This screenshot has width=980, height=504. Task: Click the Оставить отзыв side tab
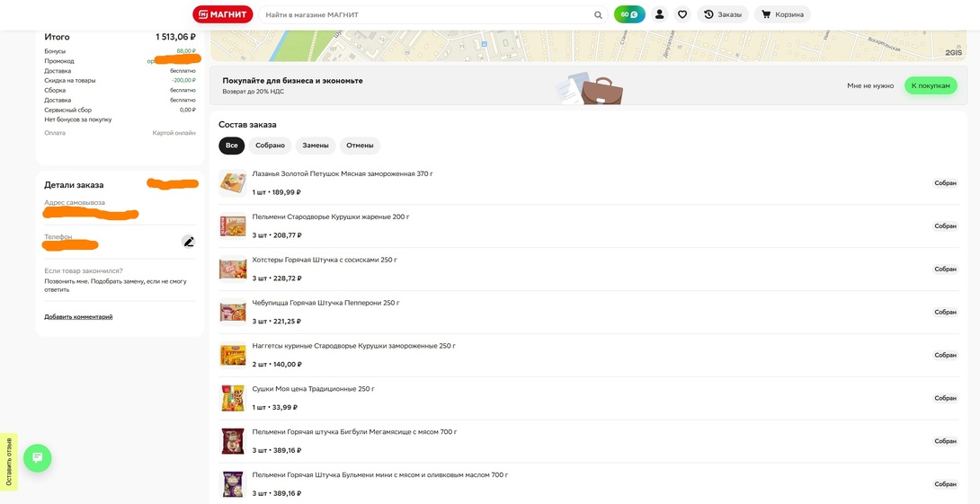tap(9, 462)
